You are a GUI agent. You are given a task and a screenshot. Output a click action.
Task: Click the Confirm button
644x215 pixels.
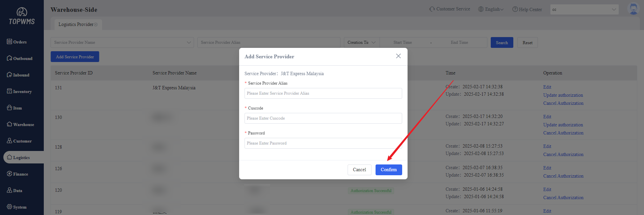coord(388,170)
